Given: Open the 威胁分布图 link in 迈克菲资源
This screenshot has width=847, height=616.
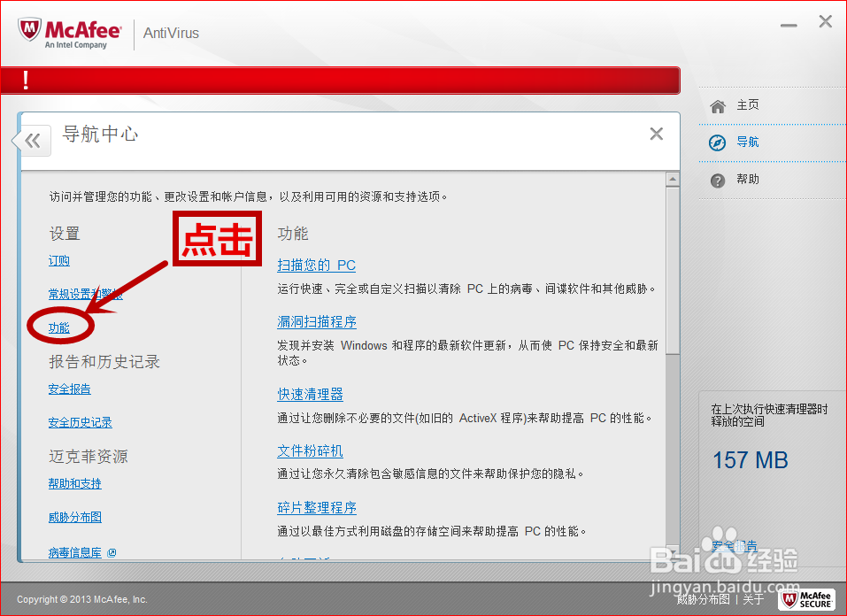Looking at the screenshot, I should [x=74, y=517].
